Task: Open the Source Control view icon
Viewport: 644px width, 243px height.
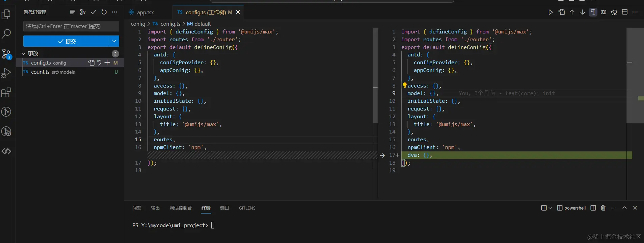Action: tap(6, 54)
